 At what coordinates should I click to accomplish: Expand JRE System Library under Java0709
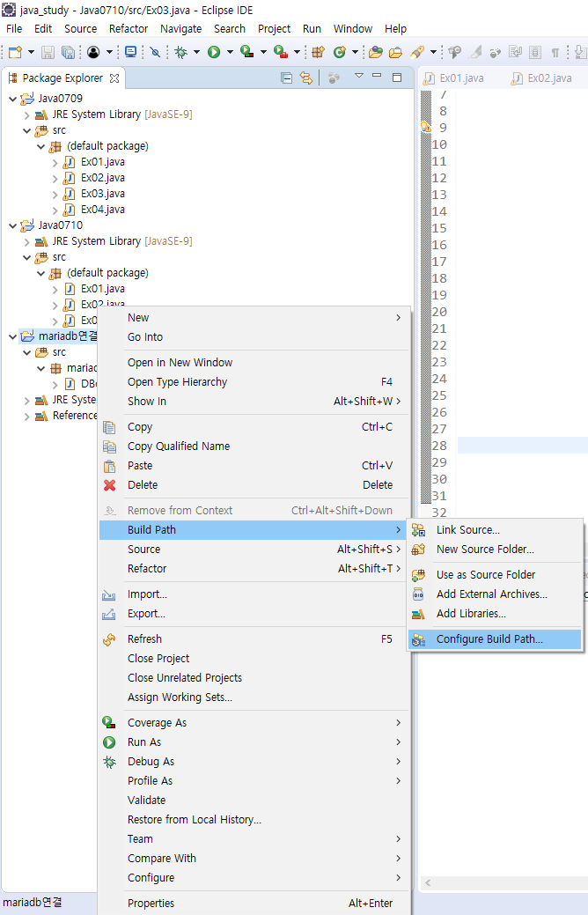pyautogui.click(x=26, y=115)
